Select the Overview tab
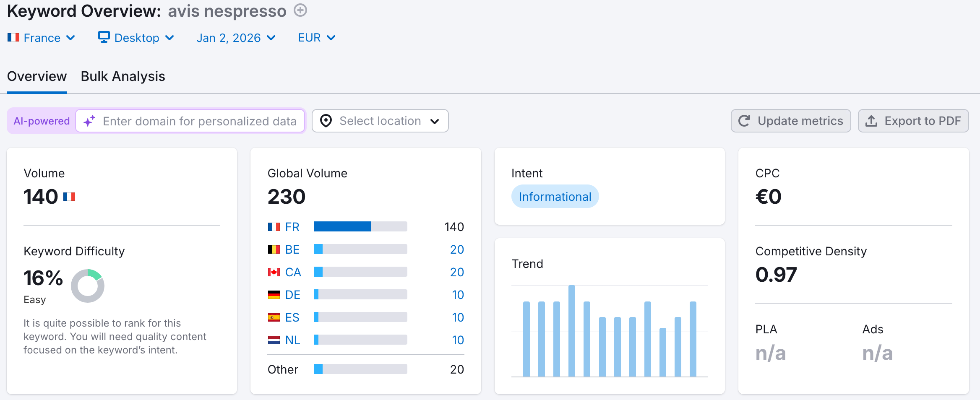 [36, 76]
